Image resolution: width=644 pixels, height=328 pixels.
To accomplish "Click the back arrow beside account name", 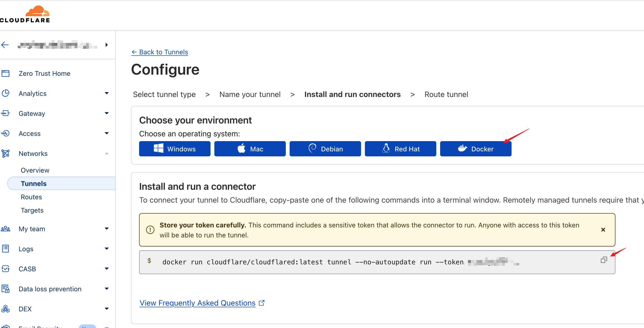I will pos(5,45).
